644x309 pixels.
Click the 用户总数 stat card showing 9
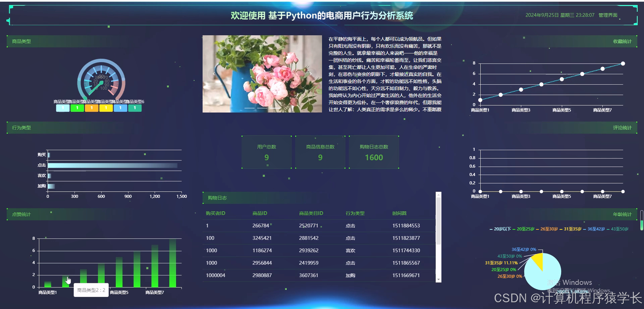tap(266, 152)
